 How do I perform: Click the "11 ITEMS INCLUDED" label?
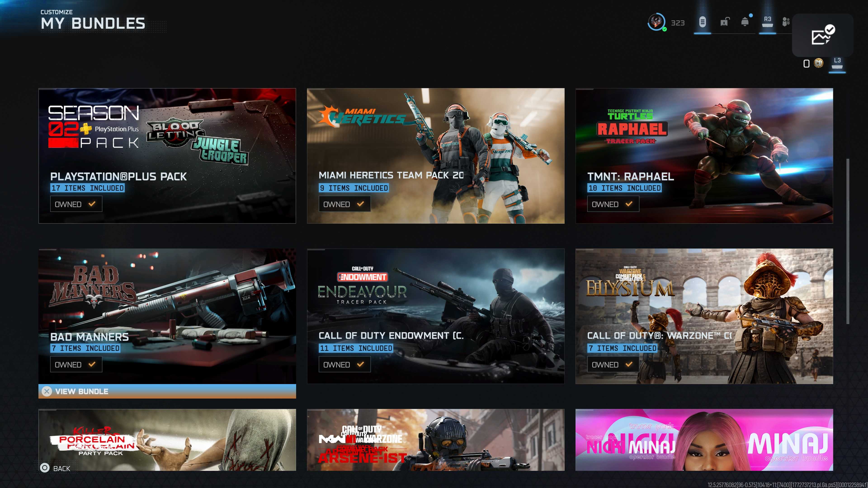tap(356, 348)
